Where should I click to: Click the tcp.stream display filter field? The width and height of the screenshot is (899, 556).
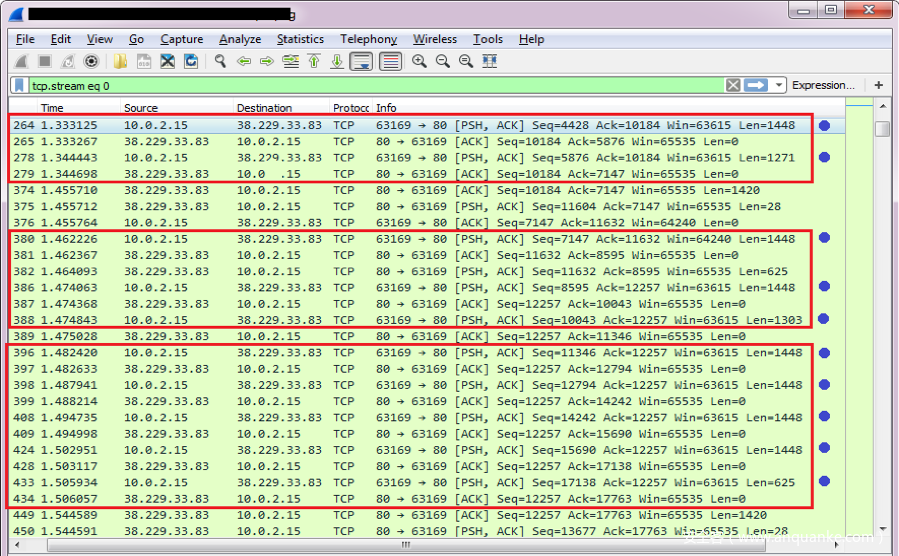370,86
